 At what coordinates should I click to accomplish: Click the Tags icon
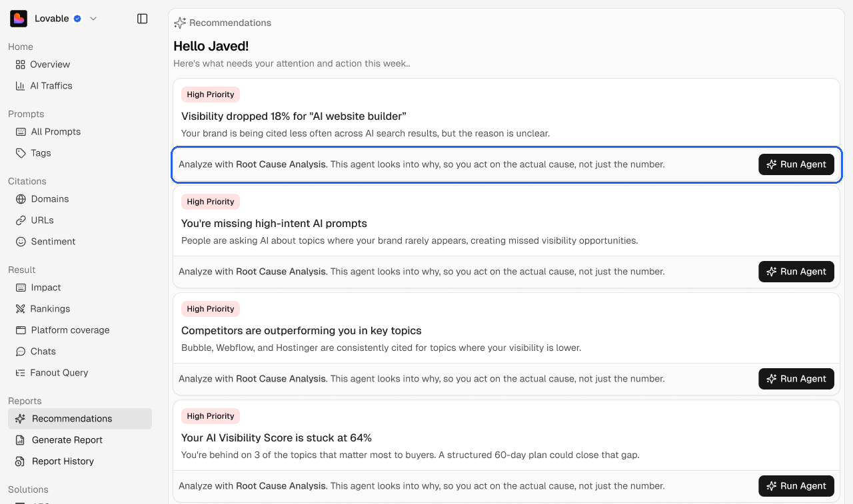[21, 153]
